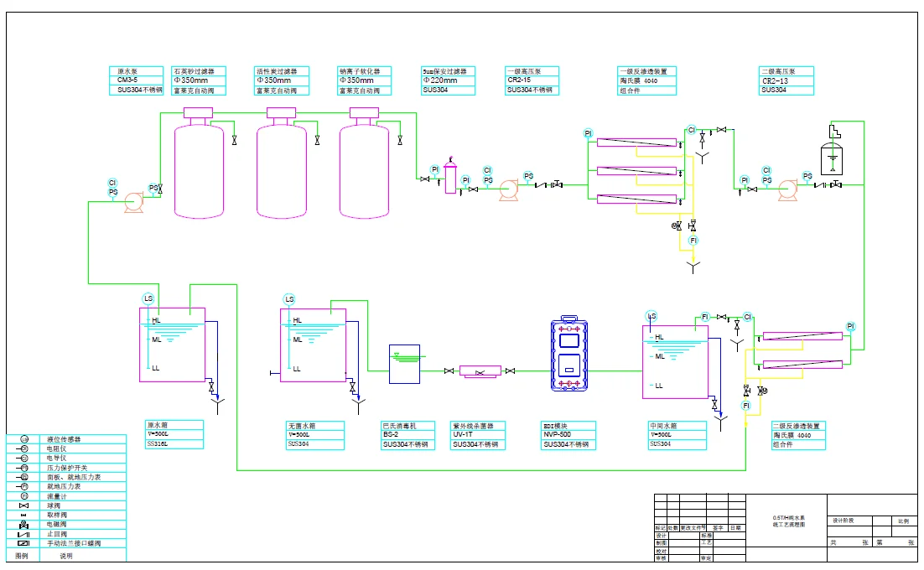This screenshot has height=570, width=924.
Task: Select the check valve legend symbol
Action: [x=23, y=534]
